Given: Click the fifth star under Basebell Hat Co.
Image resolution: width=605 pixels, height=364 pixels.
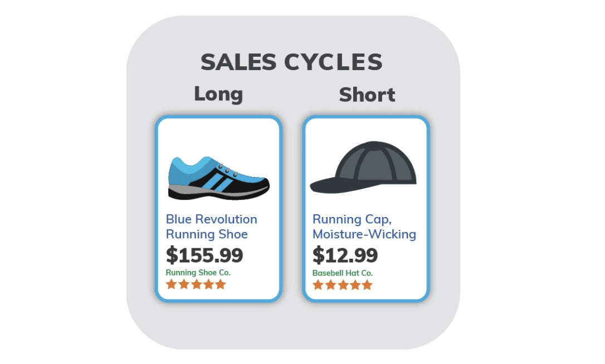Looking at the screenshot, I should pyautogui.click(x=367, y=286).
